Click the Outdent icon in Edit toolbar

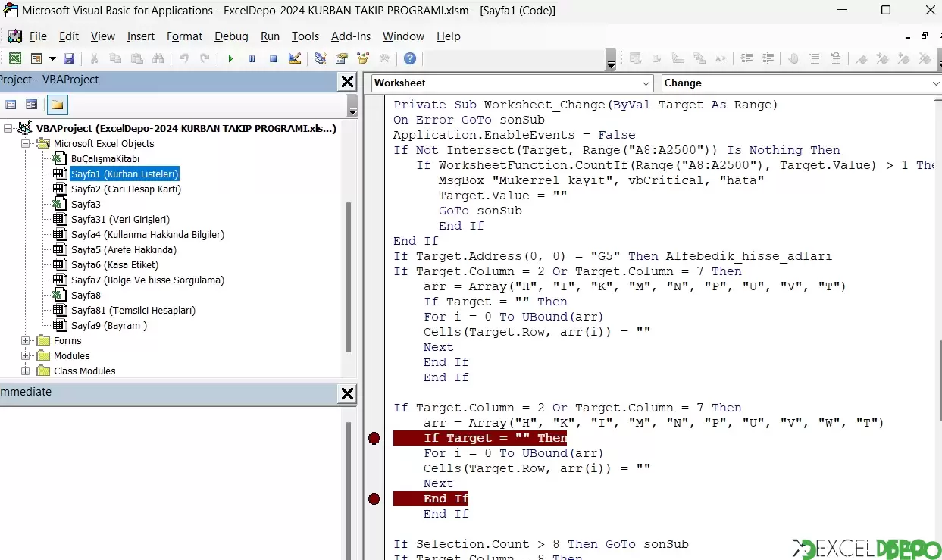point(768,58)
